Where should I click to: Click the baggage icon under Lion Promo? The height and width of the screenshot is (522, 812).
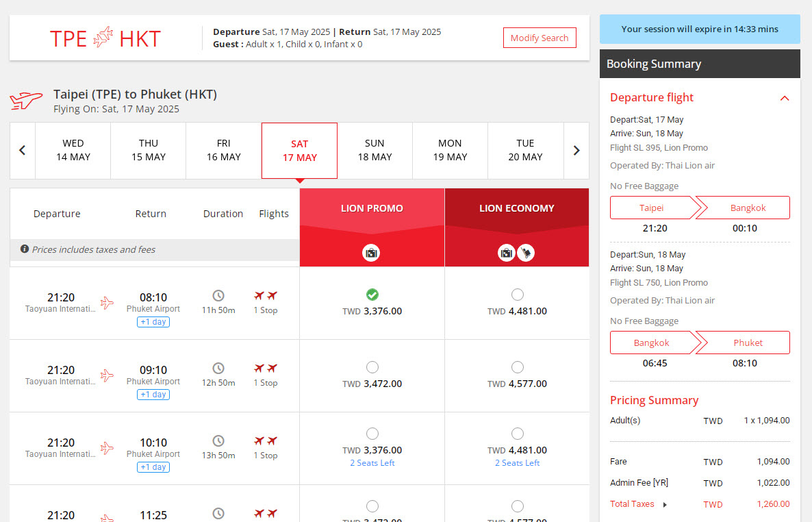click(371, 253)
